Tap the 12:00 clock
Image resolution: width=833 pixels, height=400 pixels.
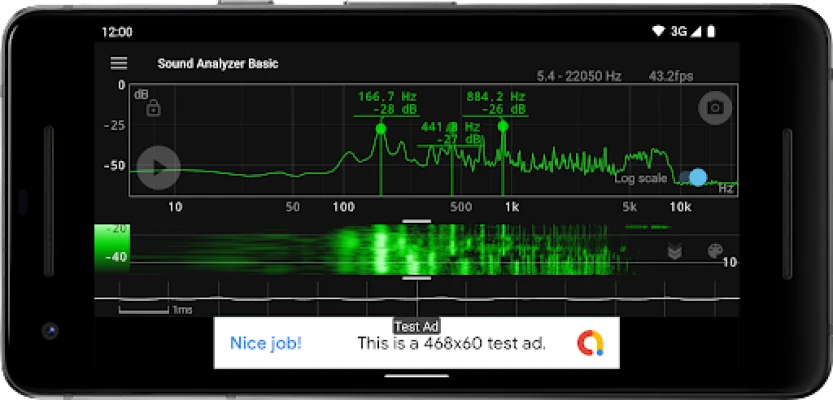[117, 32]
